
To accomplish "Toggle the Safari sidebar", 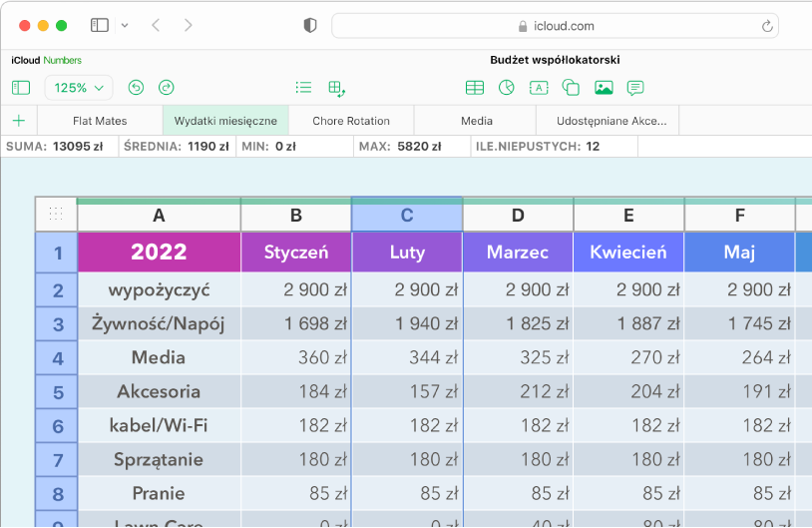I will coord(100,25).
